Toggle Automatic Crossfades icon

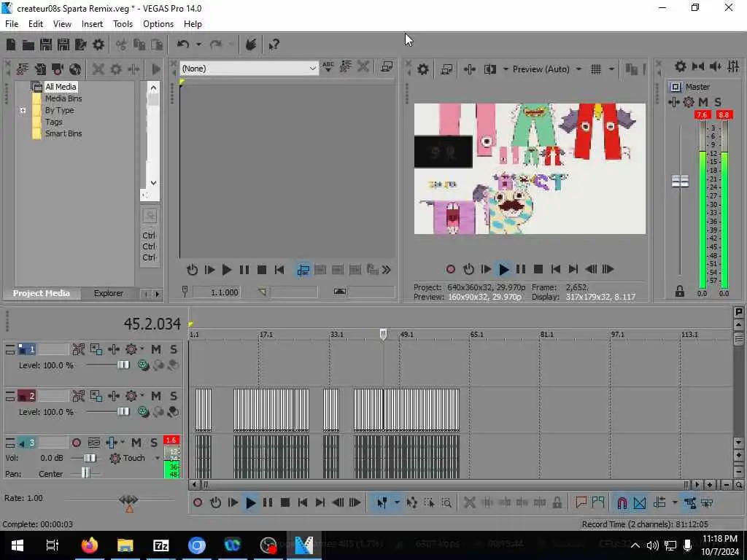pyautogui.click(x=640, y=503)
